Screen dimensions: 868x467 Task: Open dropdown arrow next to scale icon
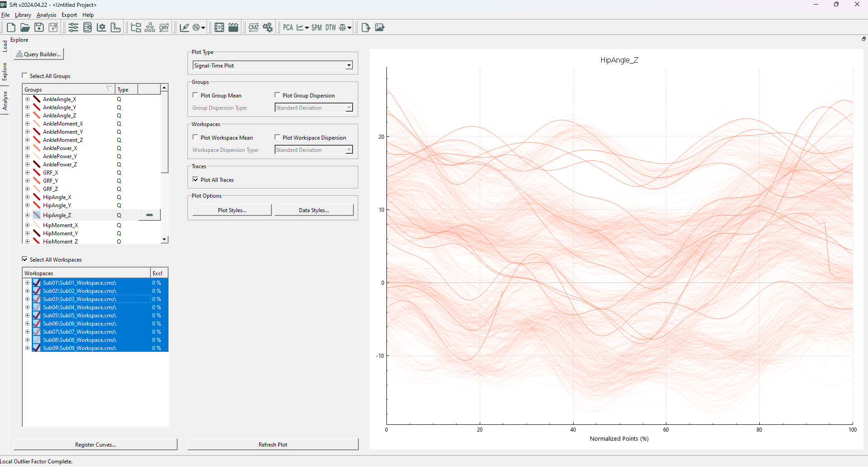[349, 28]
